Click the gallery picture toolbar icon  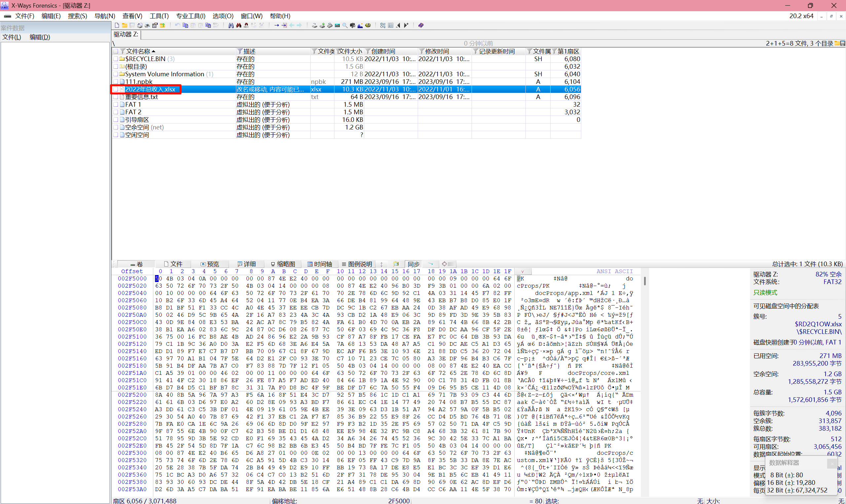tap(360, 25)
